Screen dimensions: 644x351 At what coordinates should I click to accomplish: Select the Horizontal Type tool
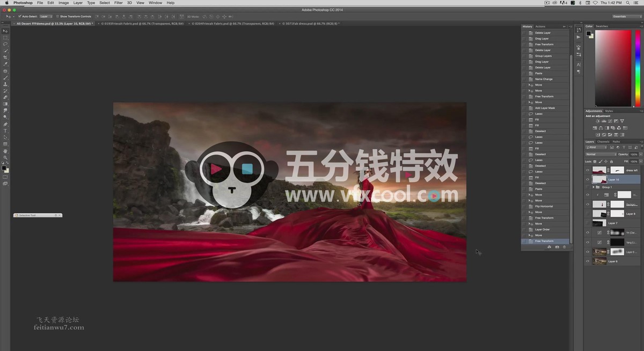click(5, 130)
